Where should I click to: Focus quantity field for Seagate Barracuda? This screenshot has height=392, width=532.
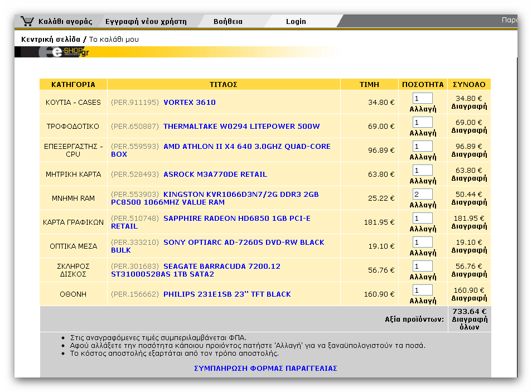pyautogui.click(x=422, y=266)
